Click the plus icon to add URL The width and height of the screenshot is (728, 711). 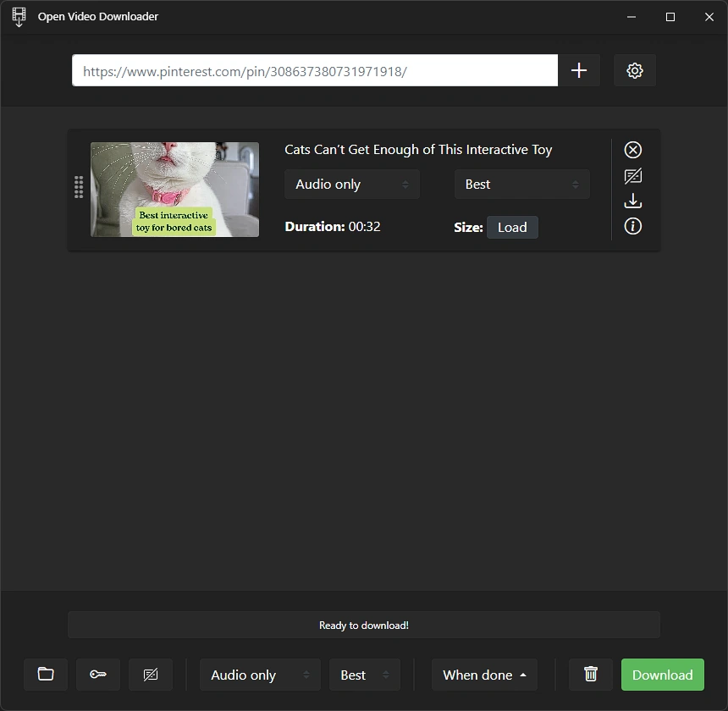[578, 70]
